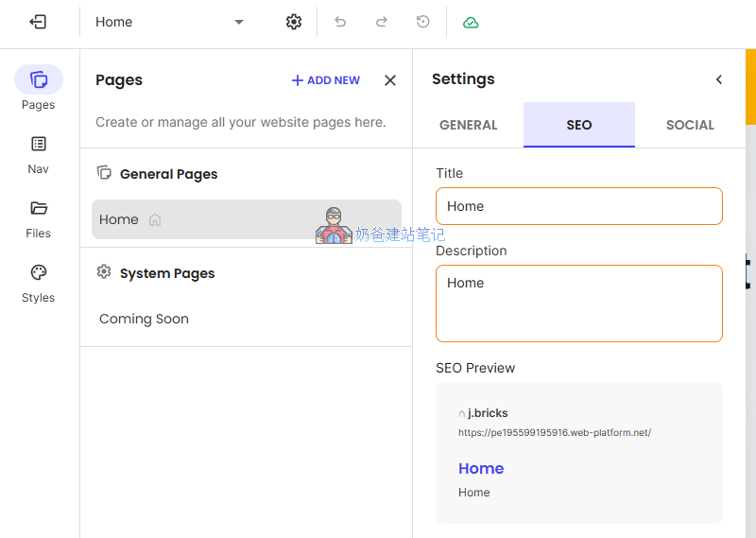Open the Nav sidebar panel
This screenshot has height=538, width=756.
[39, 153]
